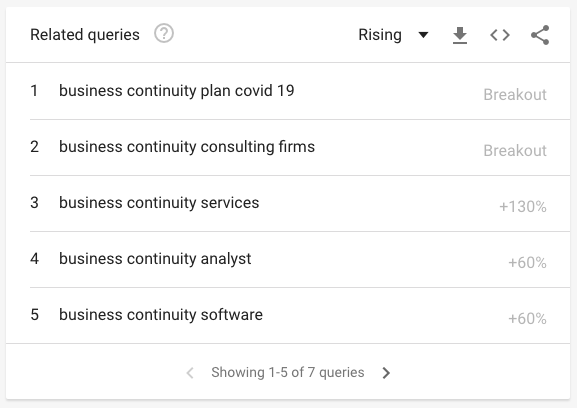Share the related queries widget
The image size is (577, 408).
pyautogui.click(x=540, y=35)
